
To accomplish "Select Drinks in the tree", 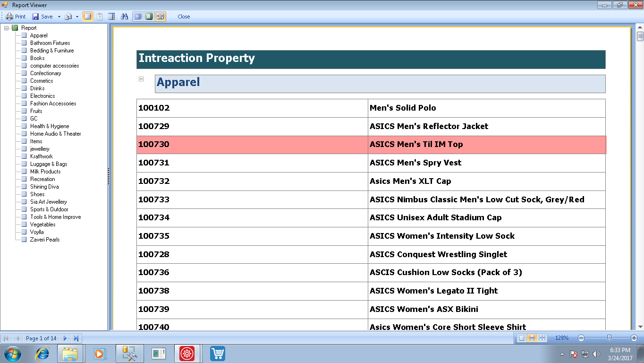I will (37, 88).
